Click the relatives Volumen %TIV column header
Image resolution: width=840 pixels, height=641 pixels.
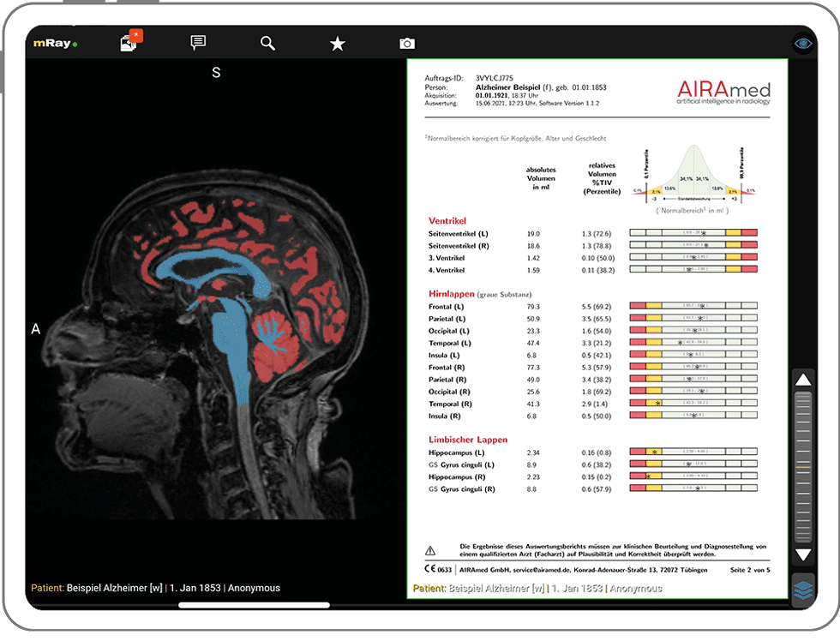pyautogui.click(x=602, y=178)
